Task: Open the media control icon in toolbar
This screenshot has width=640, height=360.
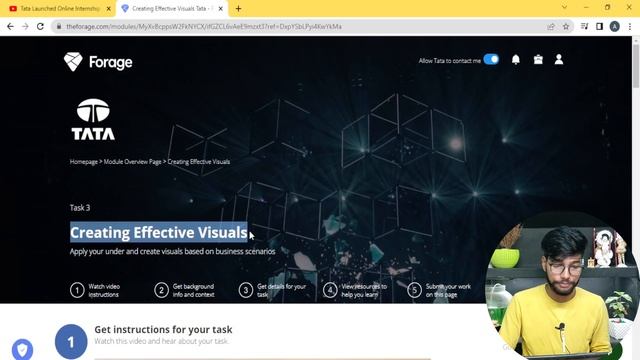Action: tap(584, 27)
